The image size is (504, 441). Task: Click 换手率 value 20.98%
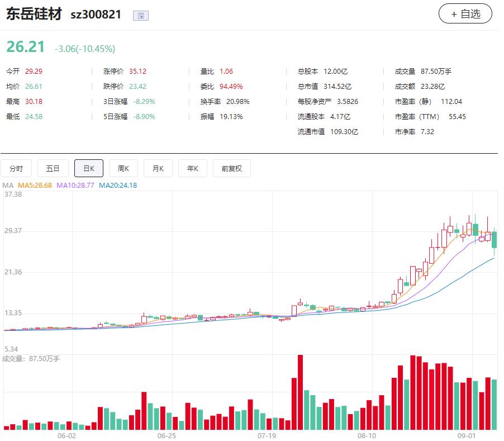point(238,102)
